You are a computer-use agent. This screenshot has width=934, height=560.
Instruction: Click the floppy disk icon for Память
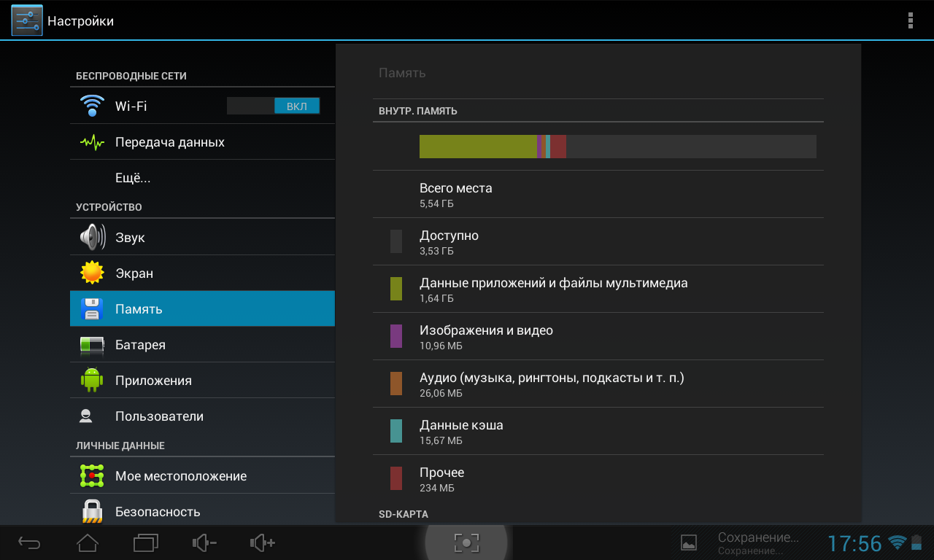point(92,308)
